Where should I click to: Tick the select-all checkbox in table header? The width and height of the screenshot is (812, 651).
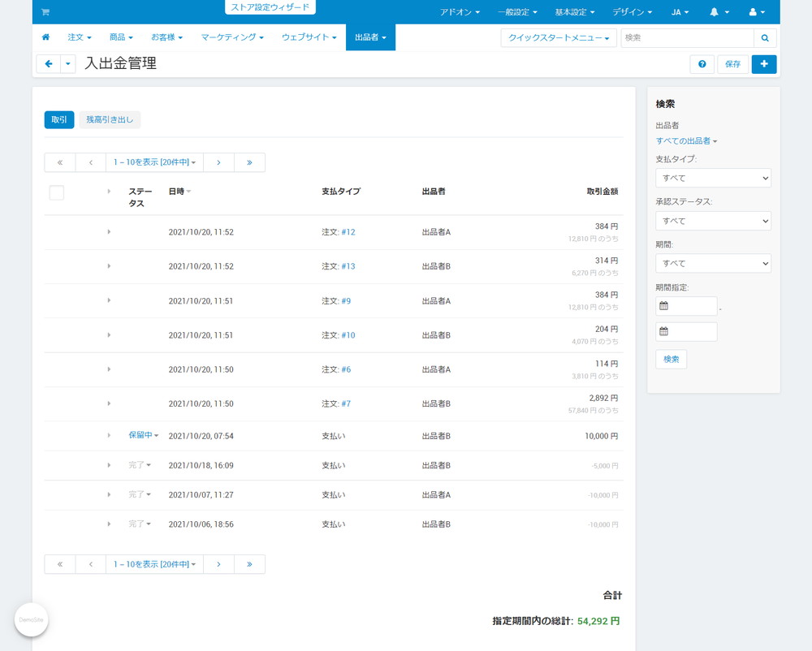[x=57, y=192]
